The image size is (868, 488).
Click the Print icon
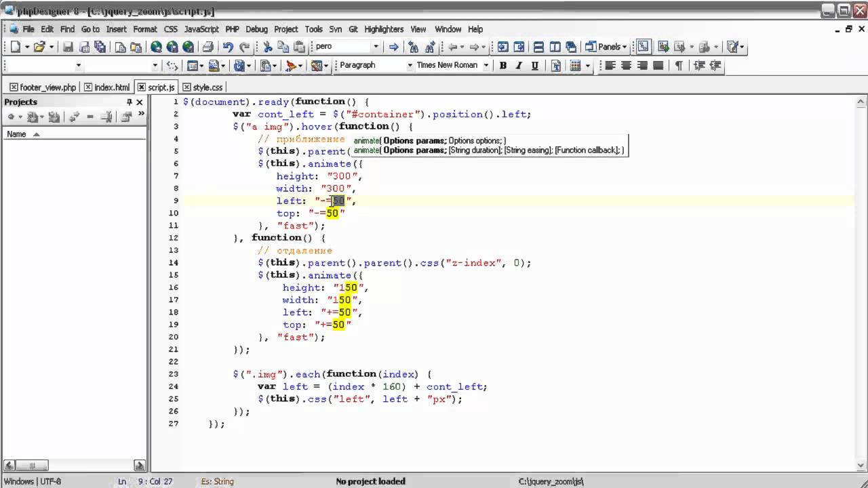pos(208,47)
